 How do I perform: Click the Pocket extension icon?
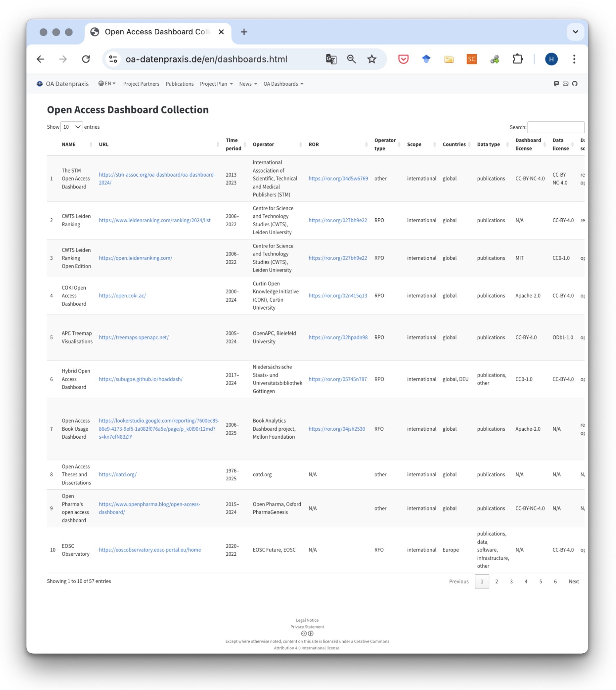[403, 59]
